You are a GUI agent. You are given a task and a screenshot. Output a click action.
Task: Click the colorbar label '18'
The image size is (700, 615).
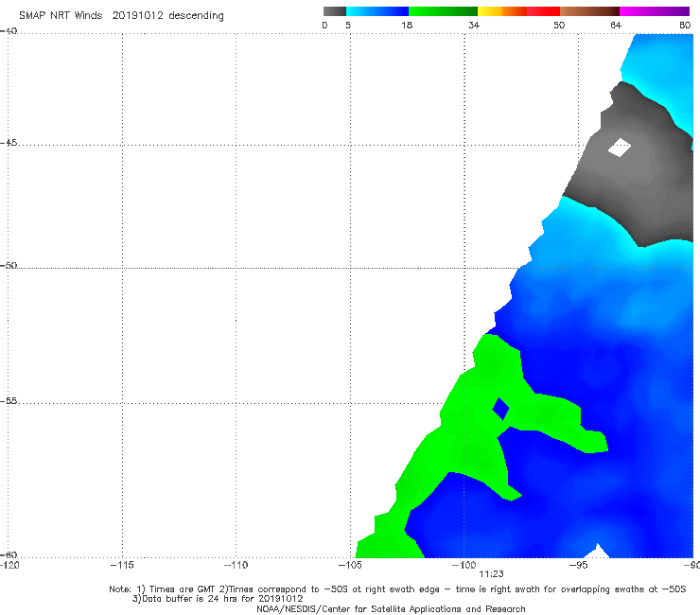[x=407, y=25]
